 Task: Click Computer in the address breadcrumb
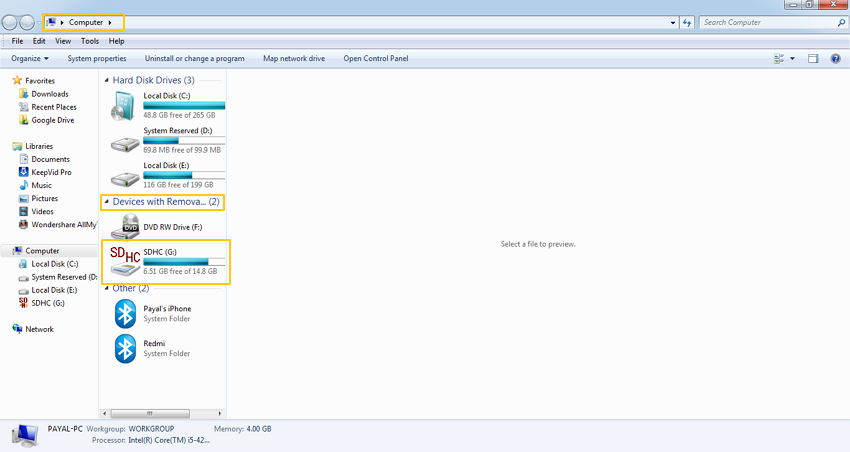86,22
